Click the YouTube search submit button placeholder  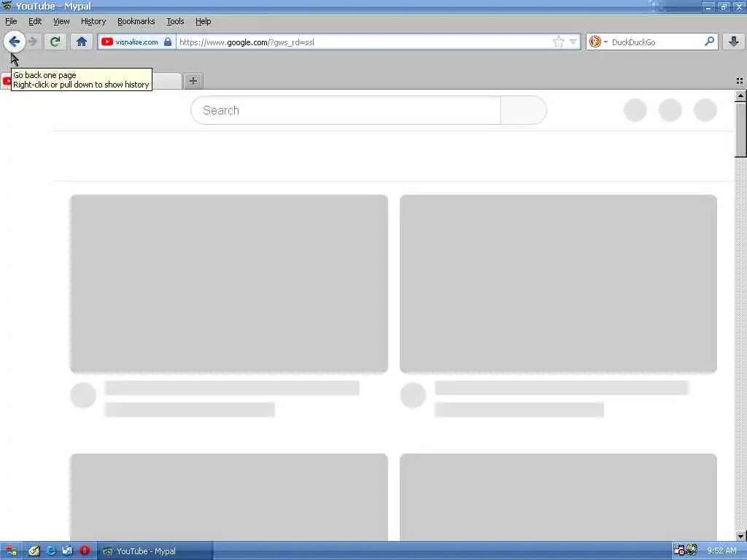point(524,110)
